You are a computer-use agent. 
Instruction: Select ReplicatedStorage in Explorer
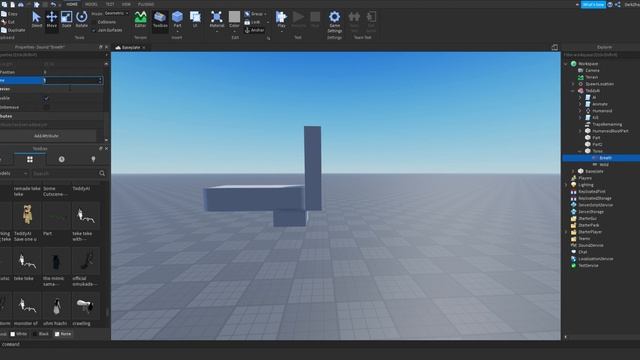(596, 198)
